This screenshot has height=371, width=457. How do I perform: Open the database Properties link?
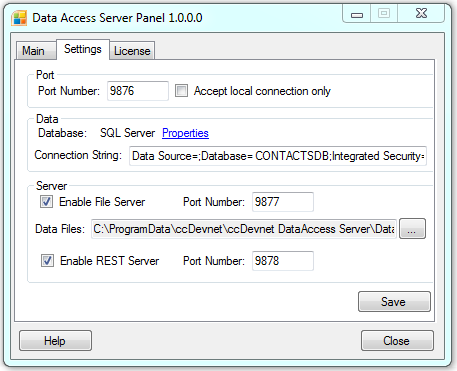(185, 133)
